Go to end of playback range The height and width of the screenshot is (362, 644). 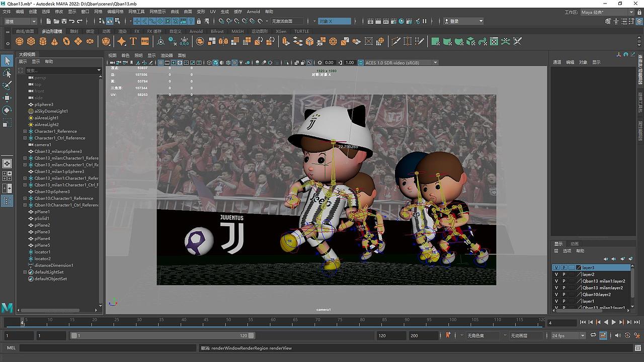pyautogui.click(x=636, y=322)
